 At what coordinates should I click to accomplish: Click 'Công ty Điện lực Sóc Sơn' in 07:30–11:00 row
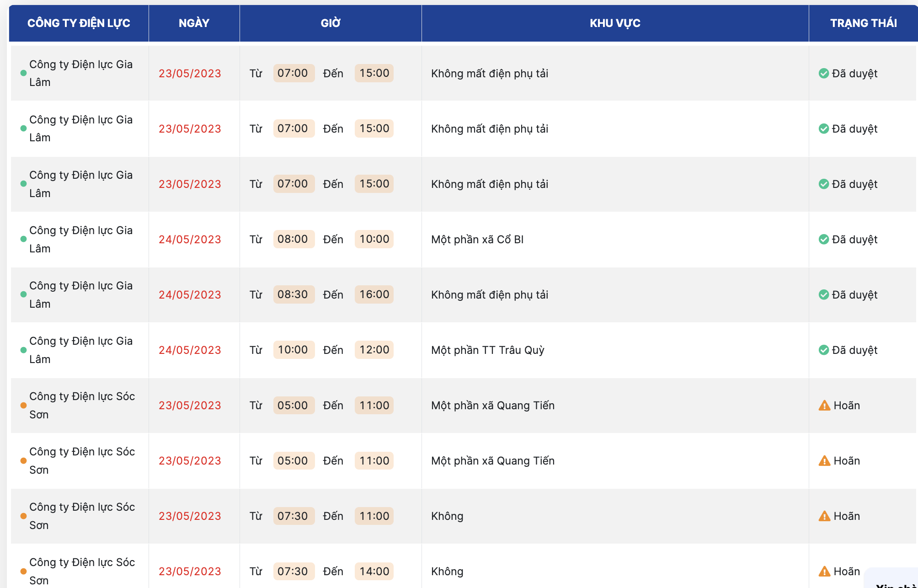point(82,516)
